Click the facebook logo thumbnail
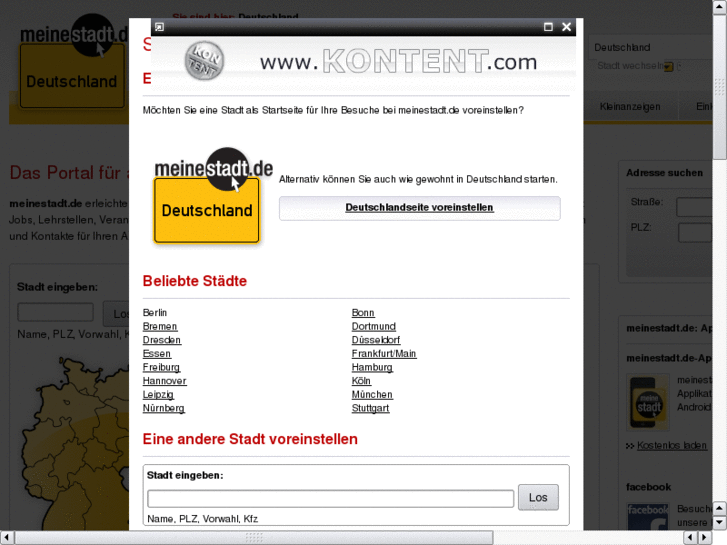Image resolution: width=727 pixels, height=545 pixels. pos(648,516)
